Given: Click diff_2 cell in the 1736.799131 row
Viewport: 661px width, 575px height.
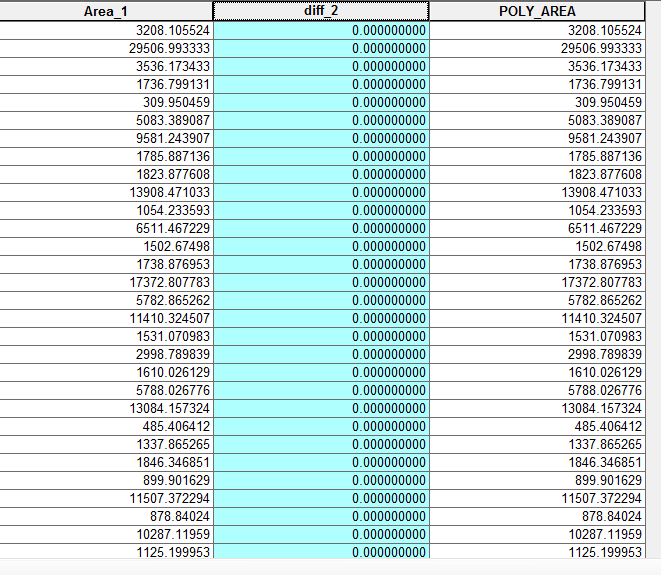Looking at the screenshot, I should [321, 84].
